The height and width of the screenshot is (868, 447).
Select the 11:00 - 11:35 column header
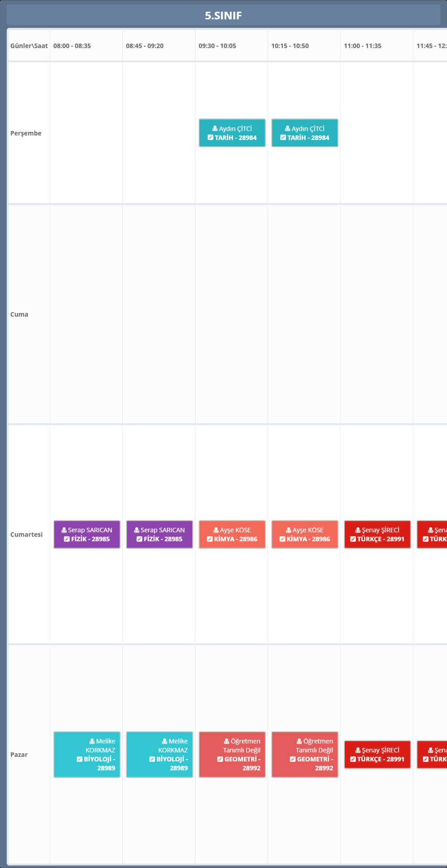(x=363, y=46)
